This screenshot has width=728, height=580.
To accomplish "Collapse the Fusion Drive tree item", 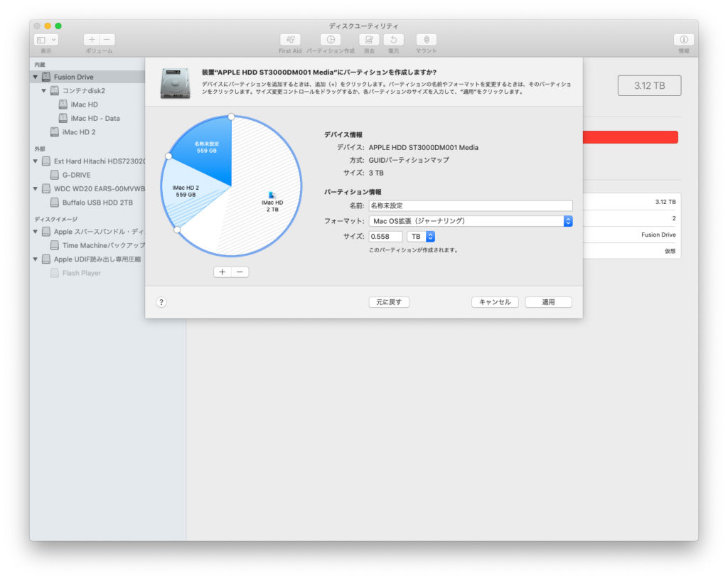I will [36, 77].
